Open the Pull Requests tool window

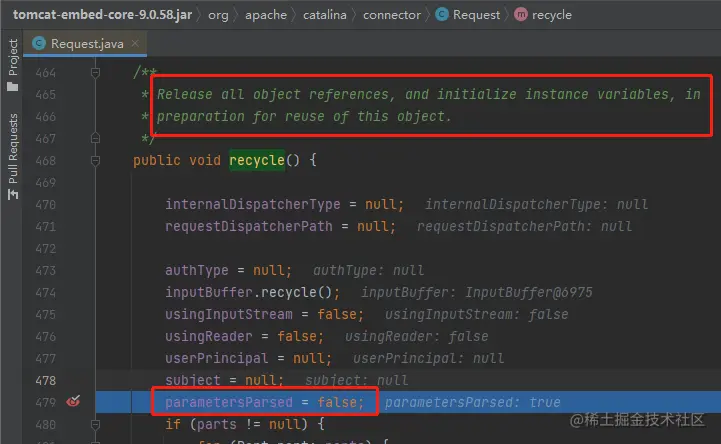pos(13,148)
